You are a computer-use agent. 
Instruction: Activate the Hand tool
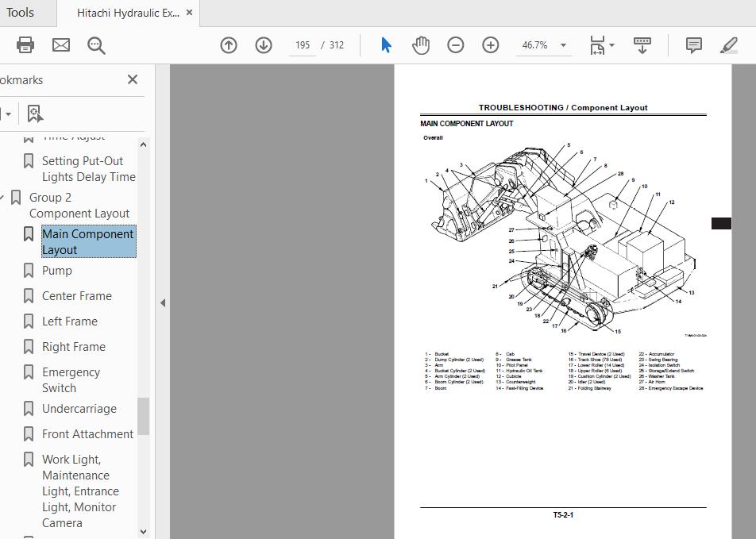(x=421, y=45)
